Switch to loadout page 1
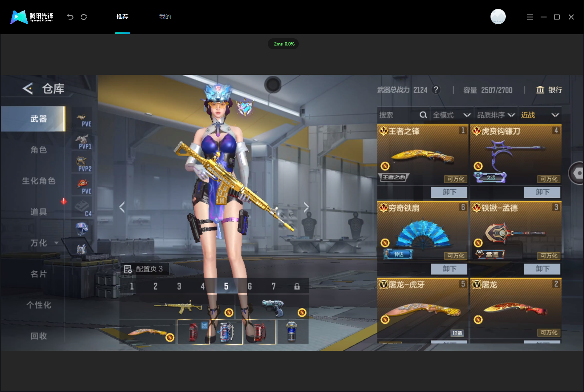This screenshot has width=584, height=392. coord(132,286)
